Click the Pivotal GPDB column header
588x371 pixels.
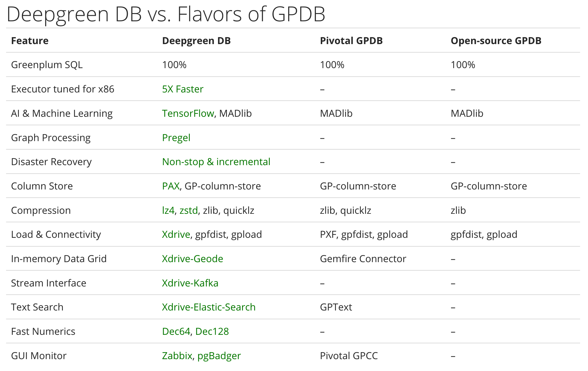coord(351,41)
